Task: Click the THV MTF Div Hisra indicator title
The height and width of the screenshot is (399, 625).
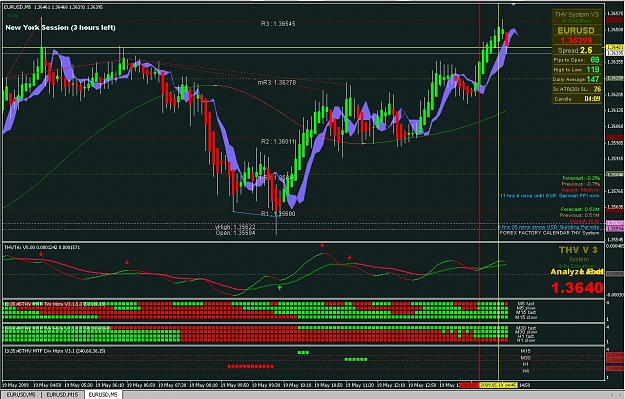Action: tap(55, 351)
